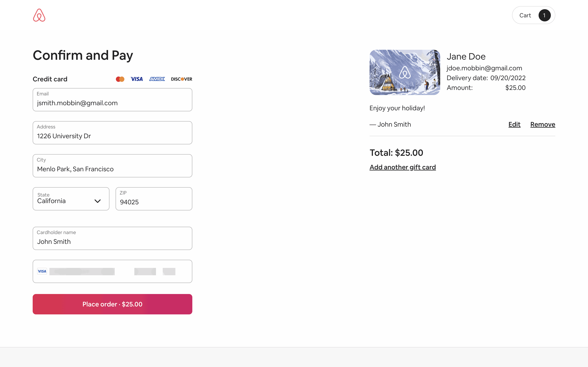Click the Airbnb logo in the header
The height and width of the screenshot is (367, 588).
pos(39,15)
